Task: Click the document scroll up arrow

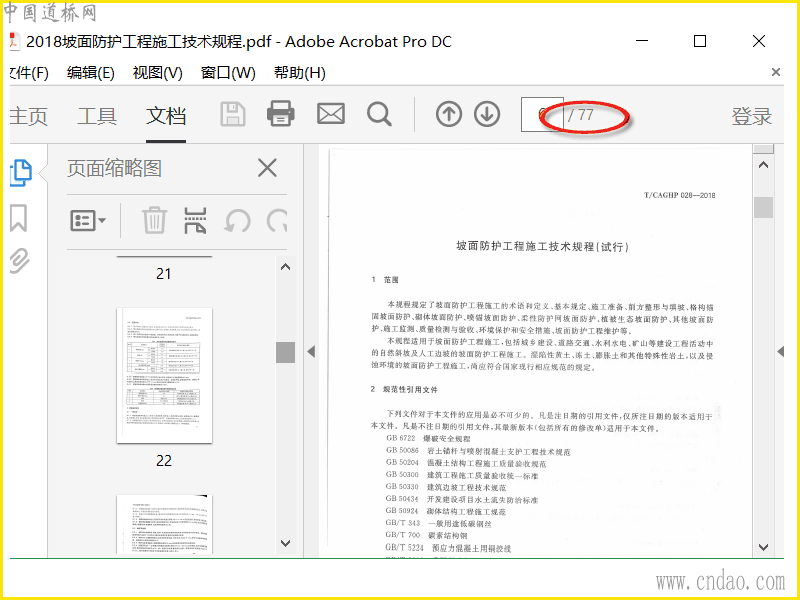Action: click(763, 164)
